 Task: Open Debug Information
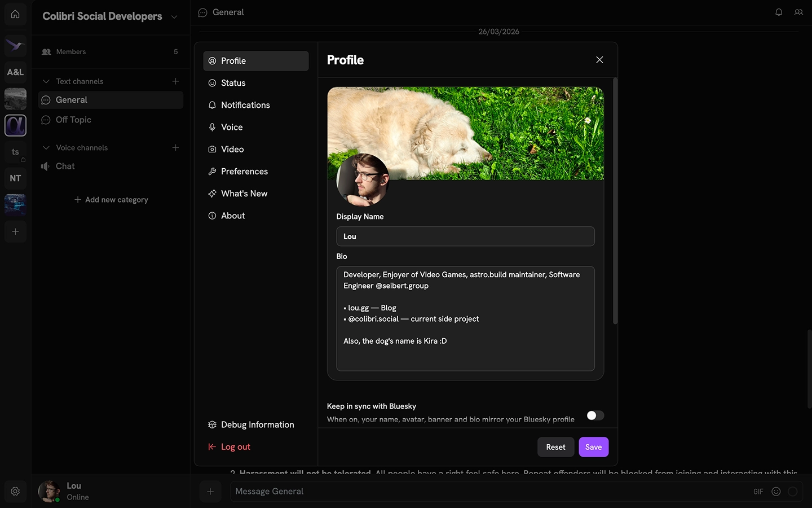(x=256, y=424)
